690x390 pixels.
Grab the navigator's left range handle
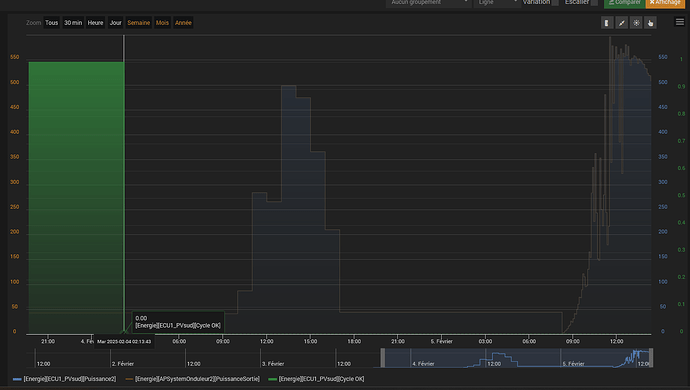383,358
